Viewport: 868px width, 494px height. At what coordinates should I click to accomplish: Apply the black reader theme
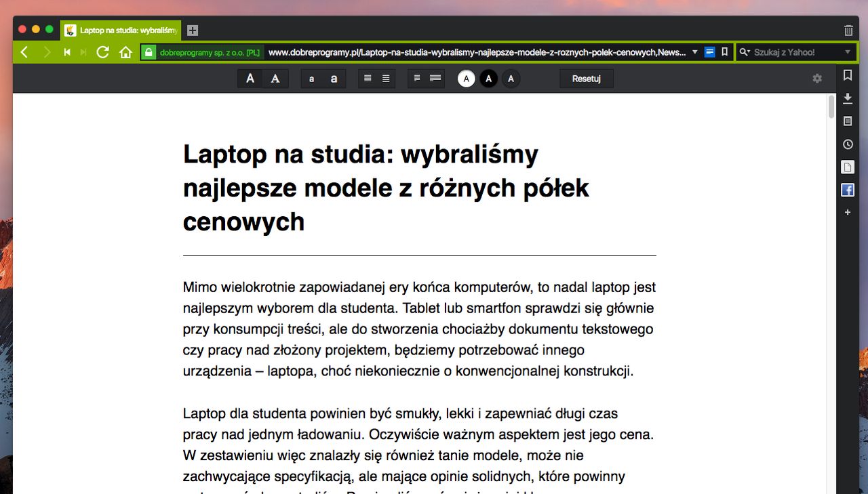click(x=488, y=79)
